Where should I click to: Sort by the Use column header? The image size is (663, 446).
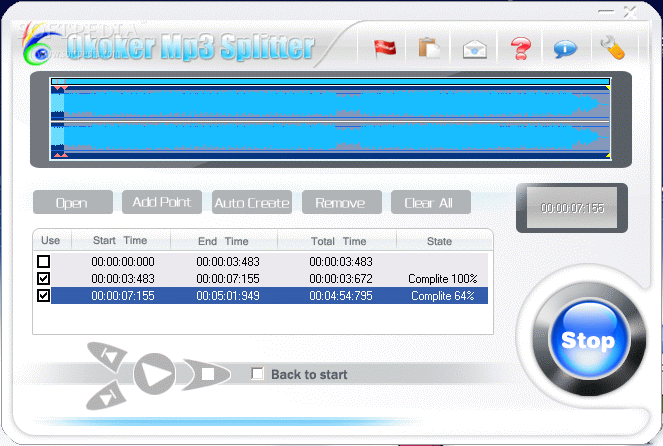52,241
